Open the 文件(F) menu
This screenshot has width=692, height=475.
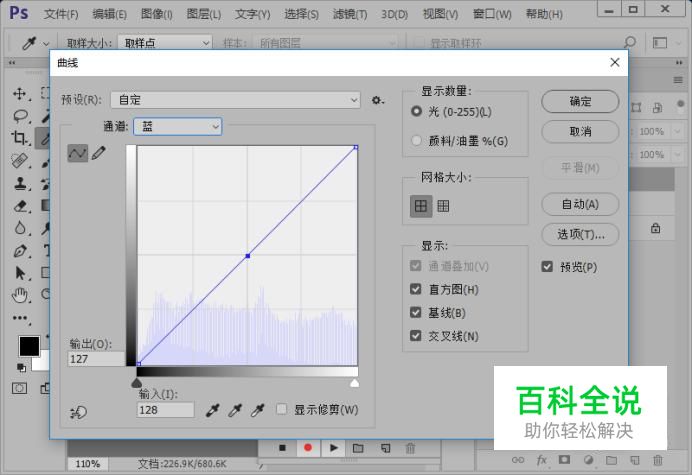(x=61, y=14)
